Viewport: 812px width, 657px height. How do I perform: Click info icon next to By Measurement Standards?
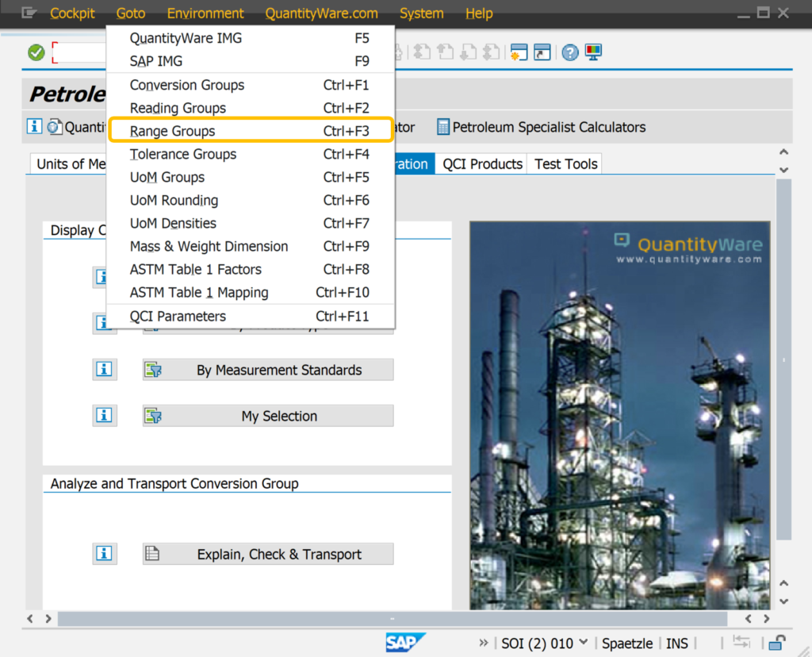point(104,370)
